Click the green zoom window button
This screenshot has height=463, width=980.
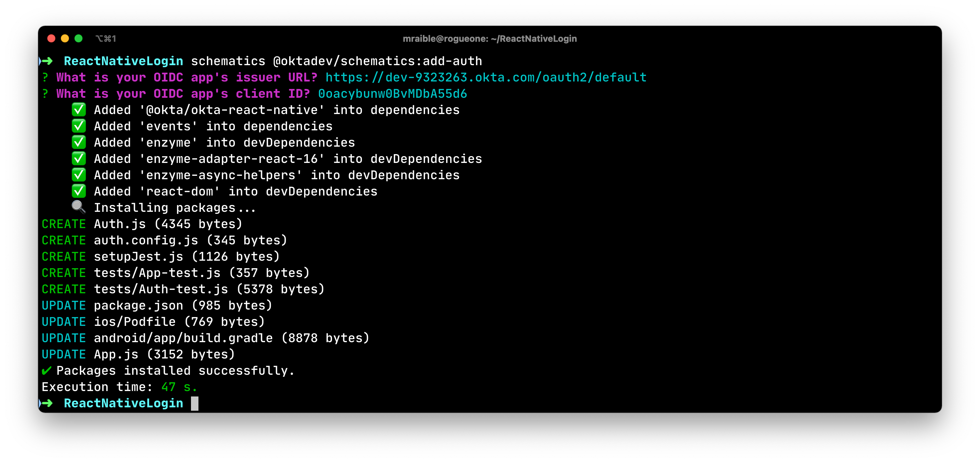(79, 39)
